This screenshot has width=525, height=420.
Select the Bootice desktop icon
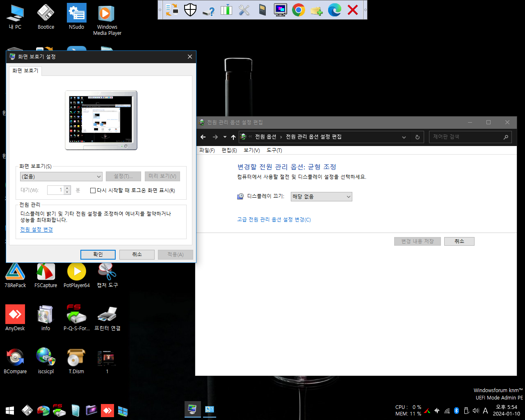point(46,17)
